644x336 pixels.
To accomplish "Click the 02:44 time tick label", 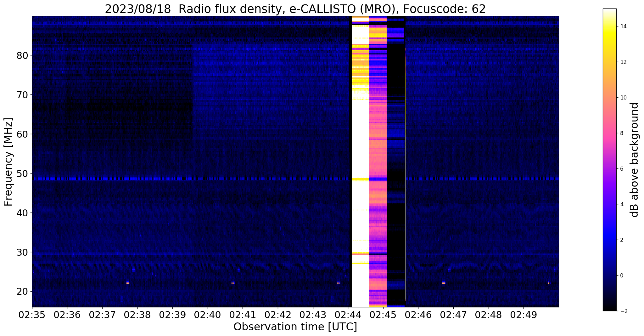I will [x=348, y=314].
